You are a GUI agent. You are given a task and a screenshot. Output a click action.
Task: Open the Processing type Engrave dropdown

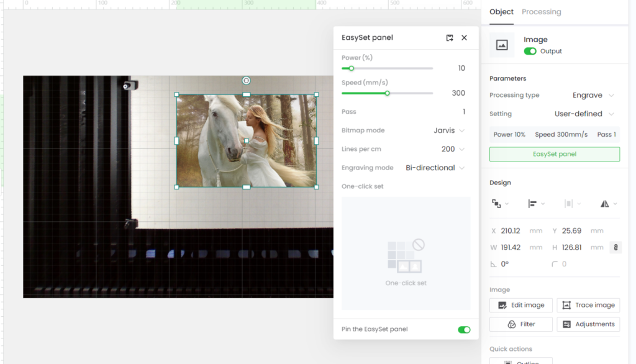593,95
